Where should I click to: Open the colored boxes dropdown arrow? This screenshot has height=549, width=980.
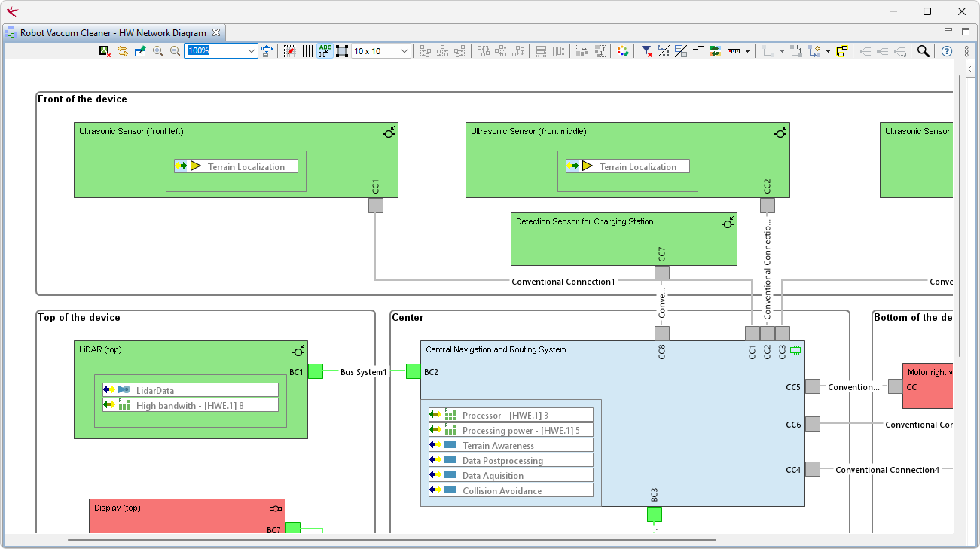pyautogui.click(x=747, y=51)
